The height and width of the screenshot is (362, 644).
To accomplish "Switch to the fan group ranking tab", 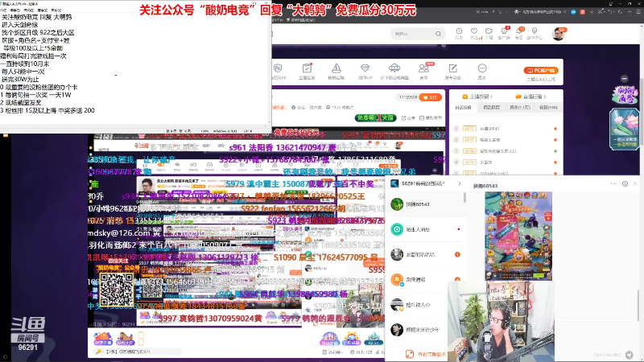I will coord(491,108).
